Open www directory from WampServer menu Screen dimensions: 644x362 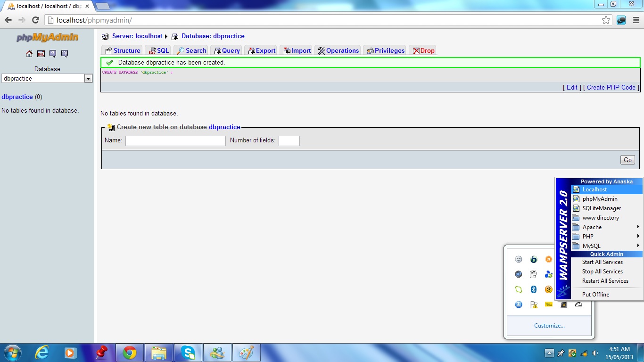(x=607, y=218)
